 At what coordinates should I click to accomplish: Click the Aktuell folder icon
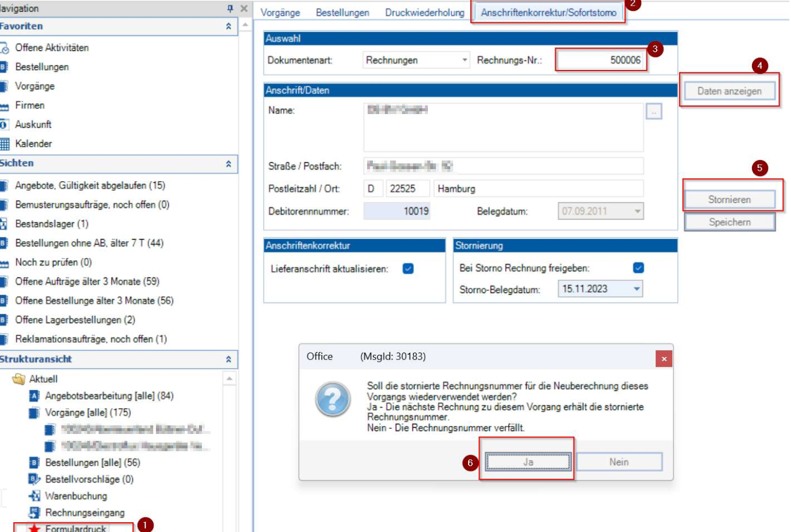coord(19,379)
